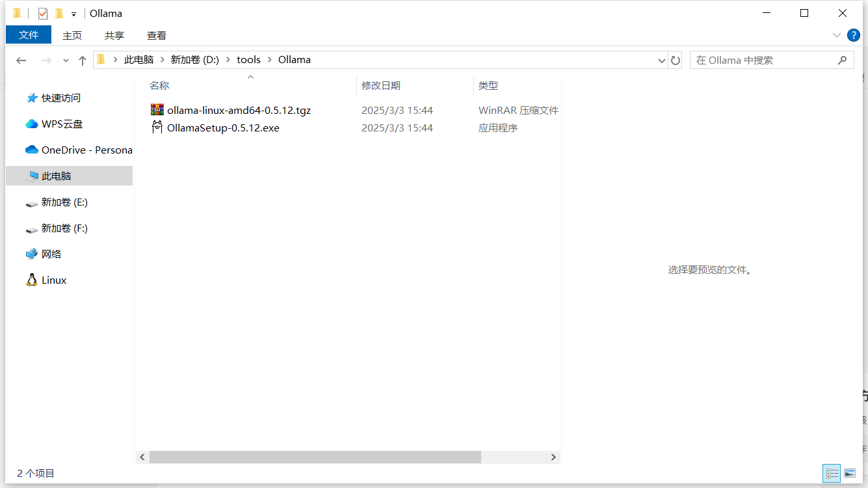The height and width of the screenshot is (488, 868).
Task: Open the address bar history dropdown
Action: pos(662,60)
